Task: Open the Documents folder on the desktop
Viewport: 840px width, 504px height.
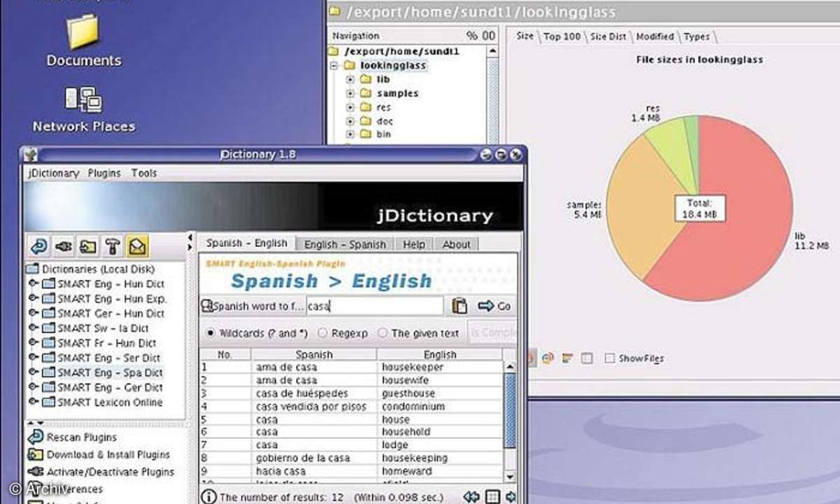Action: pos(85,41)
